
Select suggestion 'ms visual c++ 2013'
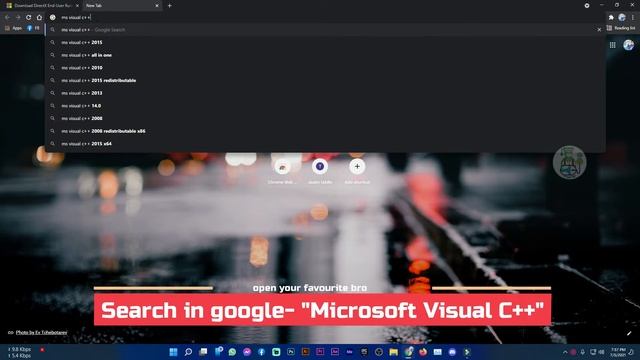click(324, 93)
